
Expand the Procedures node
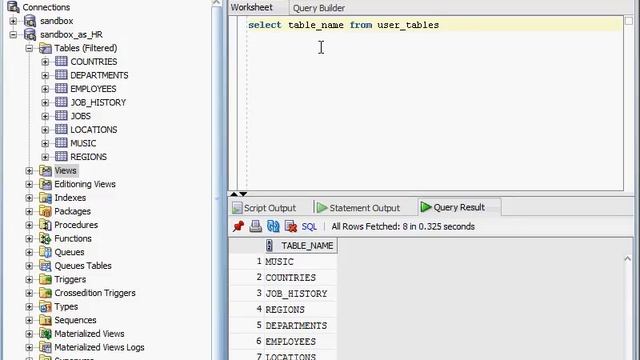coord(29,225)
